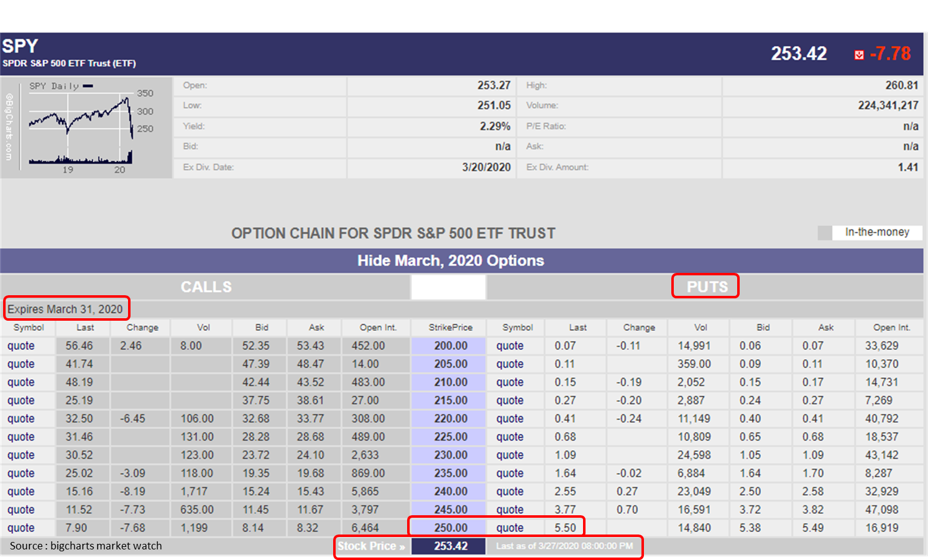Open the call quote link with Last 31.46
The height and width of the screenshot is (560, 928).
click(21, 437)
